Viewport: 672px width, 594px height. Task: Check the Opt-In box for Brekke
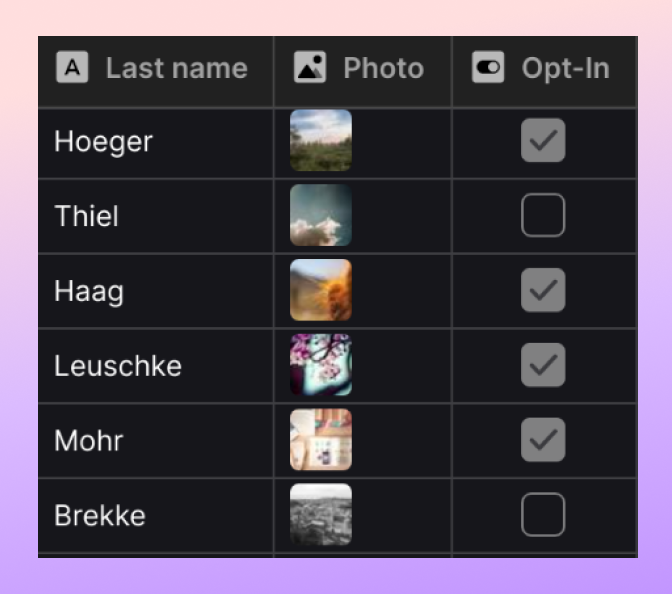(x=543, y=515)
